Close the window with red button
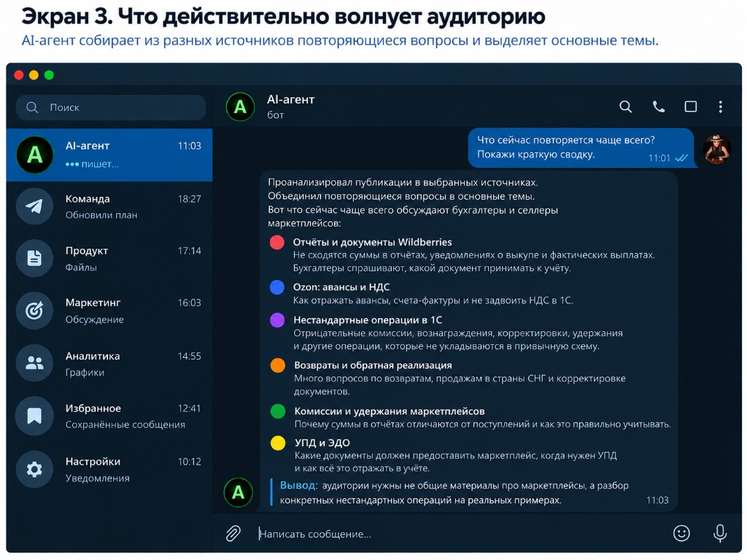This screenshot has height=560, width=747. pyautogui.click(x=19, y=75)
